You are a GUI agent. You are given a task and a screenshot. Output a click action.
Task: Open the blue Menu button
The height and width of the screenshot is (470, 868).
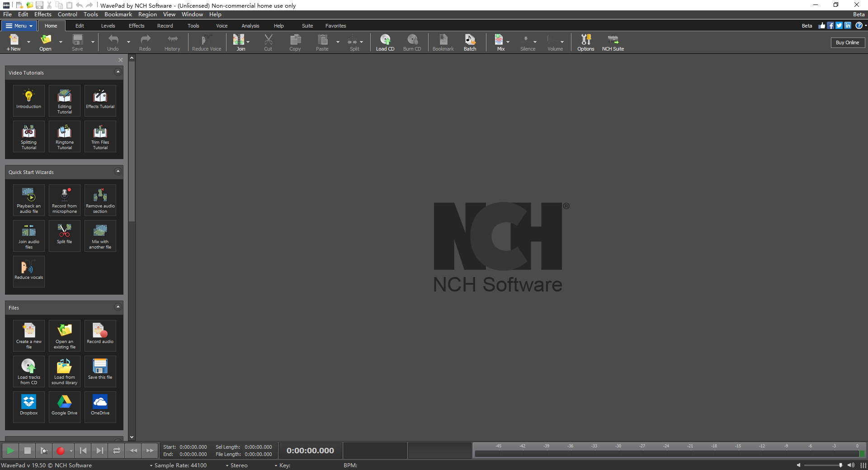click(x=19, y=26)
